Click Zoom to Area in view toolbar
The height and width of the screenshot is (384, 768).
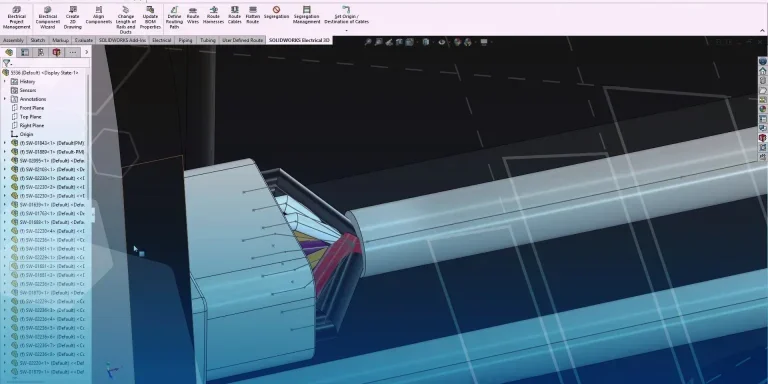point(379,42)
